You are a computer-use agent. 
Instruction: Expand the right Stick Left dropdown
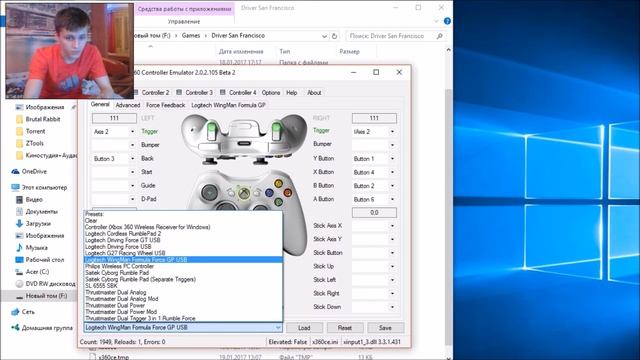pos(392,280)
